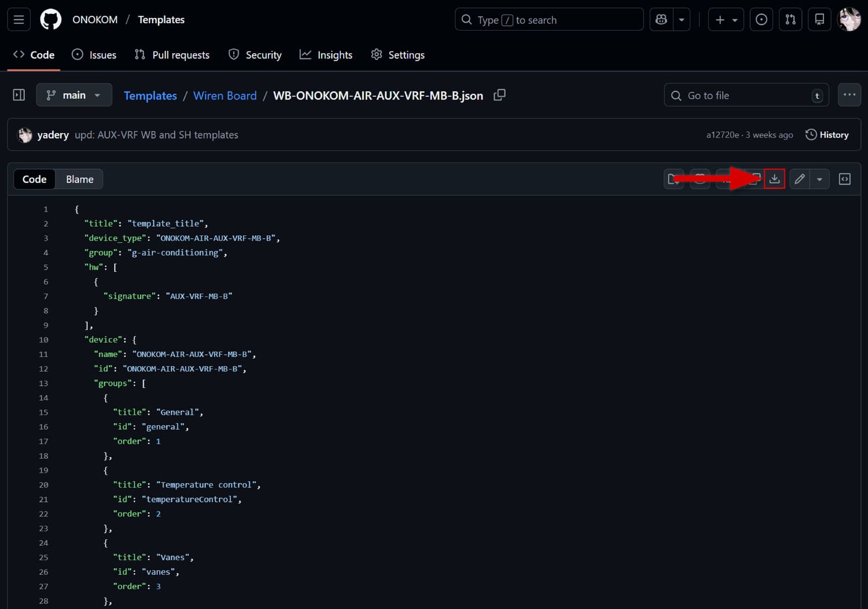Screen dimensions: 868x609
Task: Expand more edit options dropdown arrow
Action: click(x=819, y=179)
